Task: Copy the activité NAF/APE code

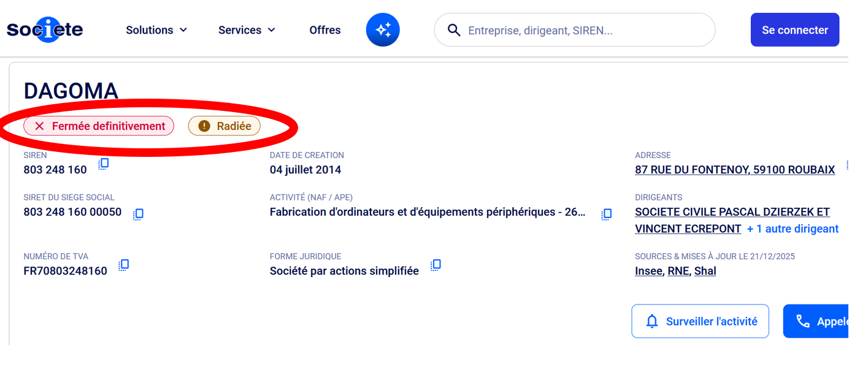Action: pyautogui.click(x=607, y=214)
